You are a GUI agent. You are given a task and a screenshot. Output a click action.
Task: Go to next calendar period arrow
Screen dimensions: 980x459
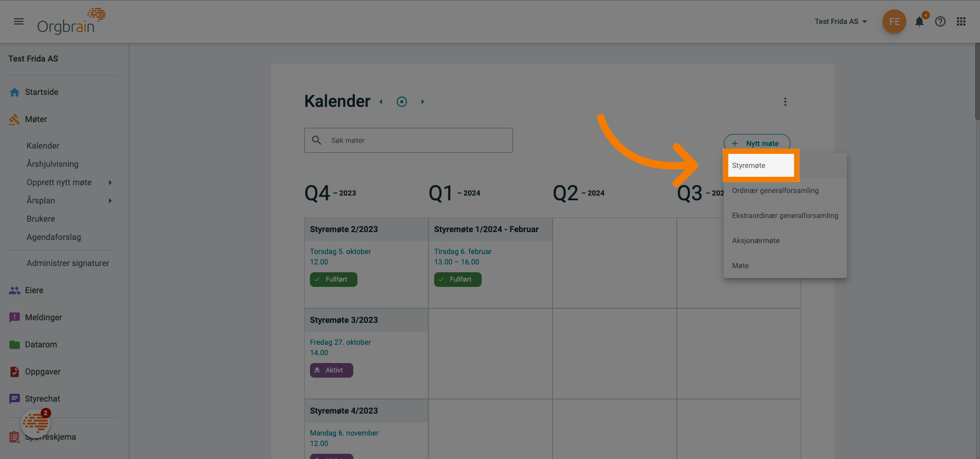click(x=423, y=102)
